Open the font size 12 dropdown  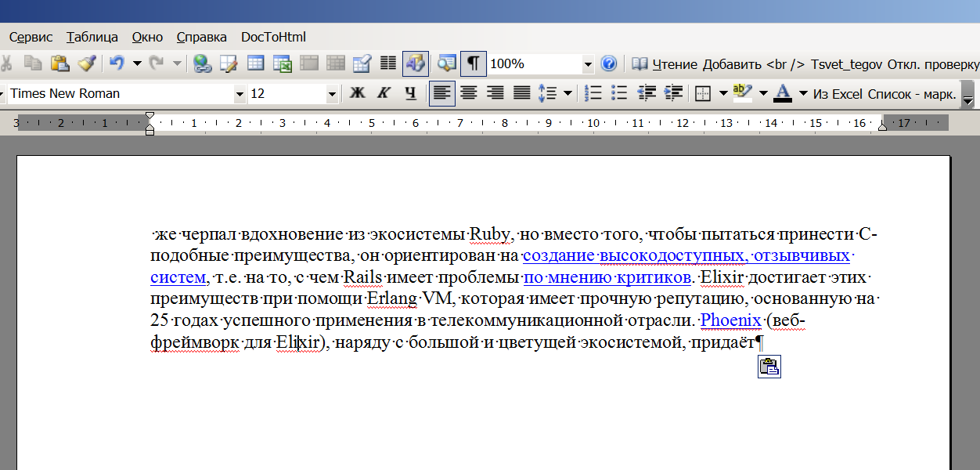332,94
